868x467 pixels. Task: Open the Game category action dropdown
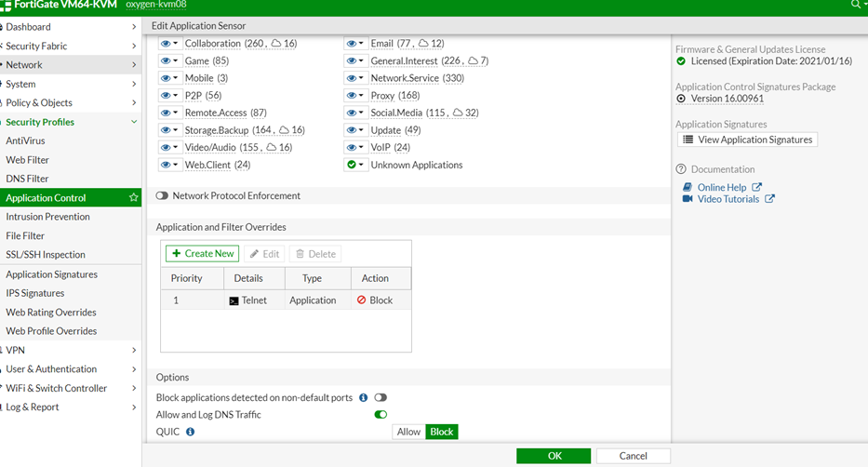coord(170,61)
